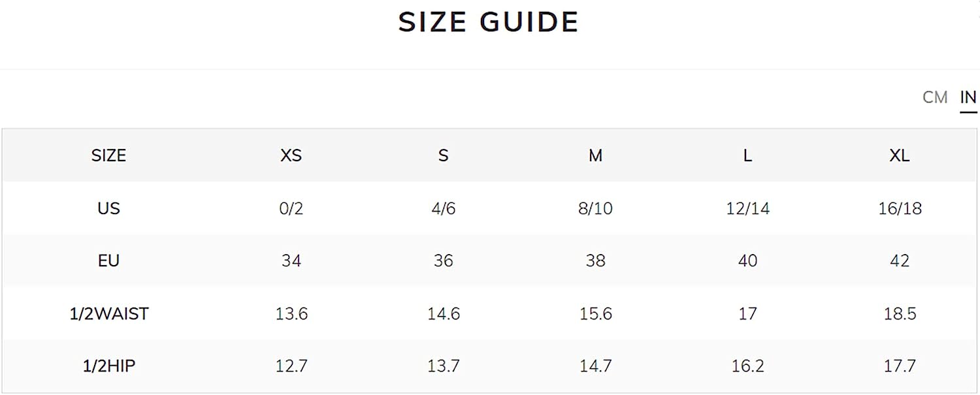The height and width of the screenshot is (395, 980).
Task: Select the M size column header
Action: tap(595, 155)
